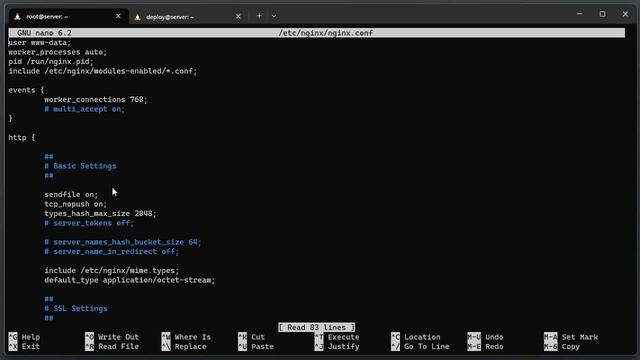Click the ^R Read File shortcut
640x360 pixels.
click(112, 346)
